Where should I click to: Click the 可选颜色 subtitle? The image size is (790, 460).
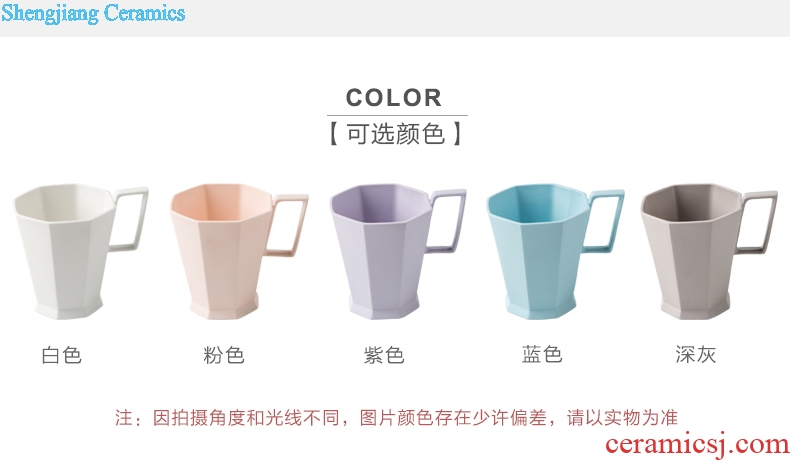(x=396, y=134)
